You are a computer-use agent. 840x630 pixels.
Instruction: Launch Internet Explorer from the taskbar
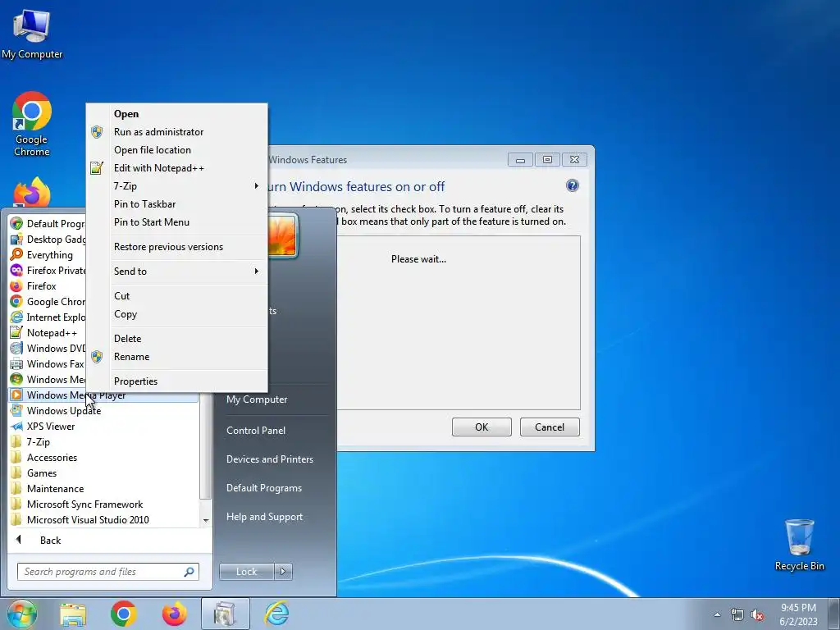pyautogui.click(x=277, y=614)
